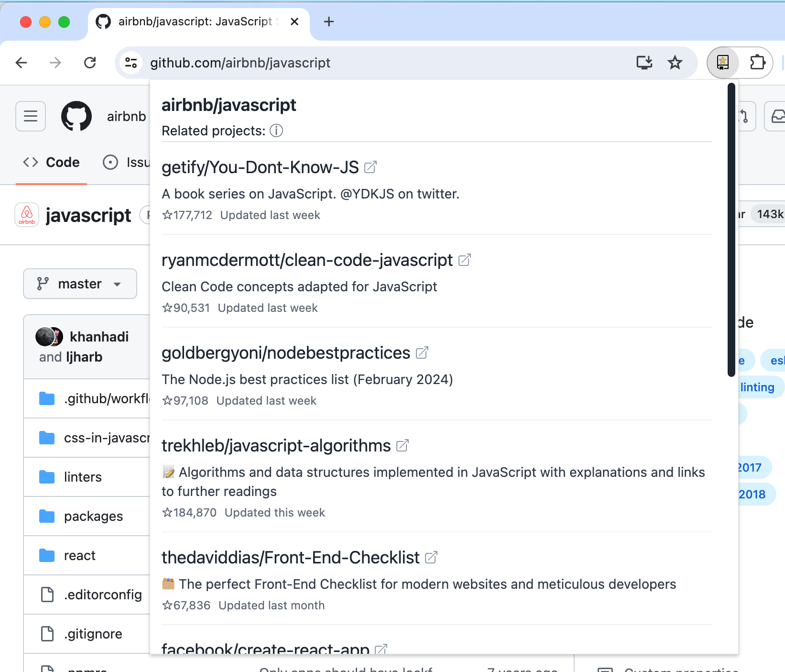
Task: Close the airbnb/javascript browser tab
Action: coord(294,22)
